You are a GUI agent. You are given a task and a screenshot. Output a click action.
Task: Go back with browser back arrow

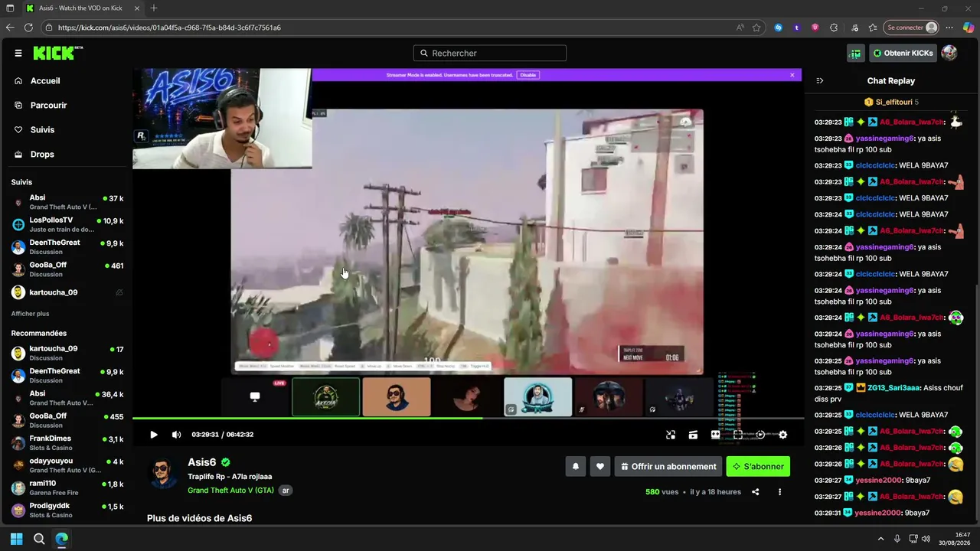(x=10, y=28)
